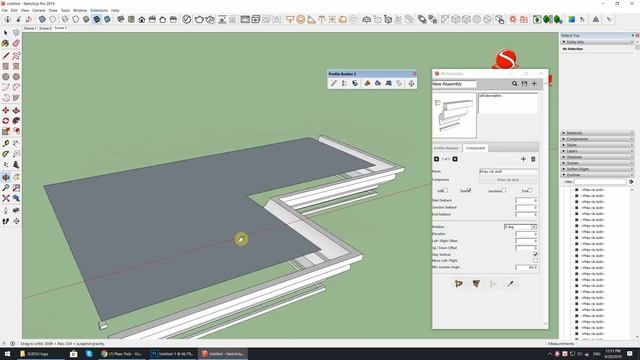640x360 pixels.
Task: Create new assembly with top plus button
Action: pos(534,84)
